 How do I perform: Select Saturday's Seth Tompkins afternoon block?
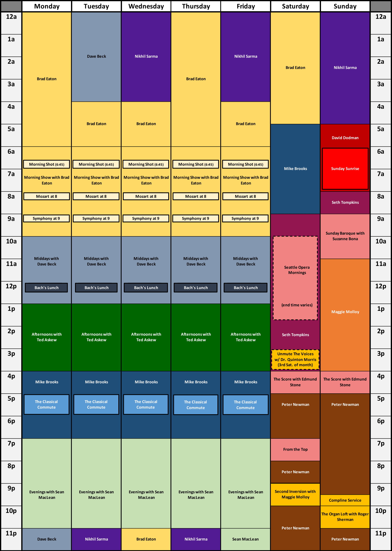pyautogui.click(x=295, y=335)
